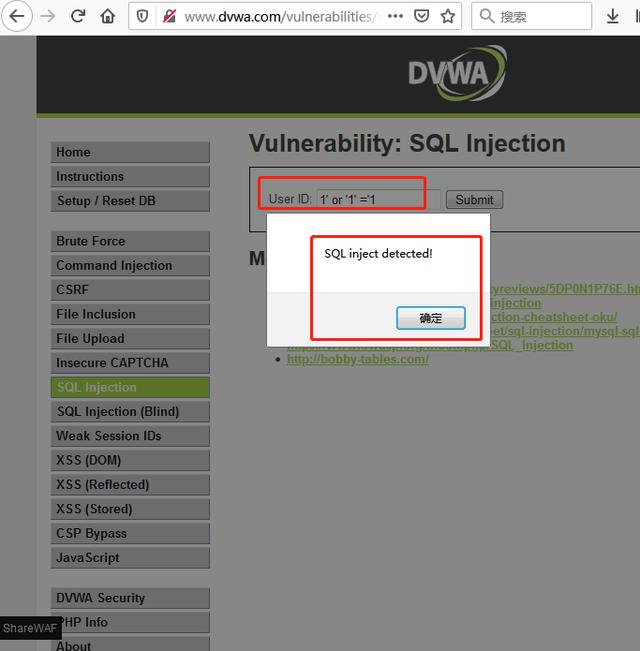Select the highlighted SQL Injection item

point(130,387)
